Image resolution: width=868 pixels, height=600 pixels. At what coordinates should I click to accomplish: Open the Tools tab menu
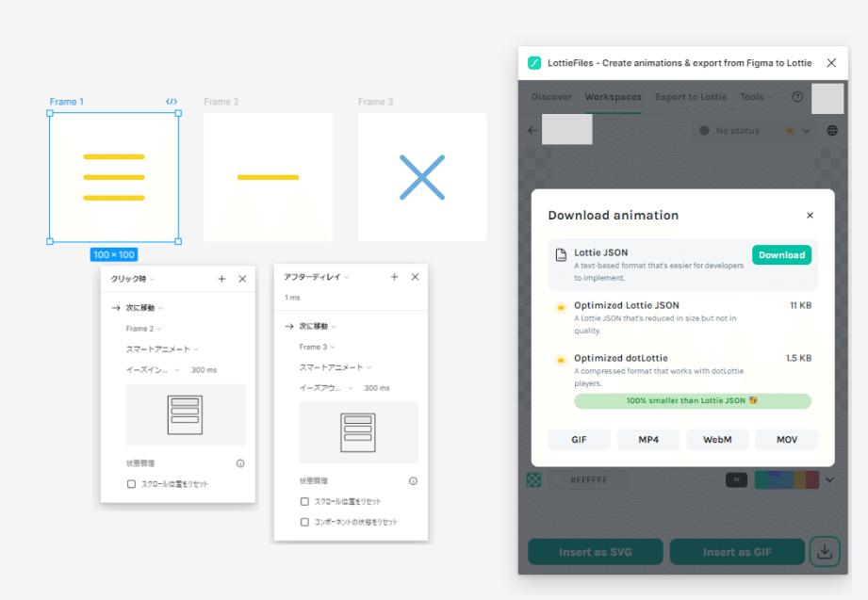click(x=756, y=97)
